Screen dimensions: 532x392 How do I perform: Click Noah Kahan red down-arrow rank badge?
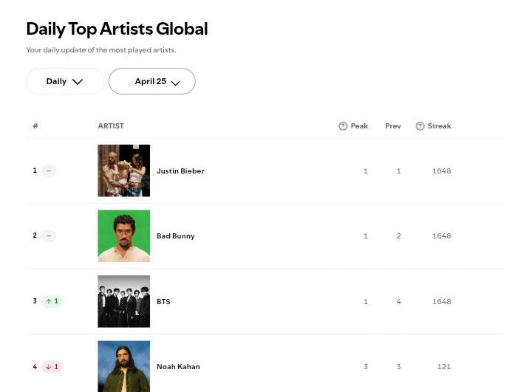(52, 367)
